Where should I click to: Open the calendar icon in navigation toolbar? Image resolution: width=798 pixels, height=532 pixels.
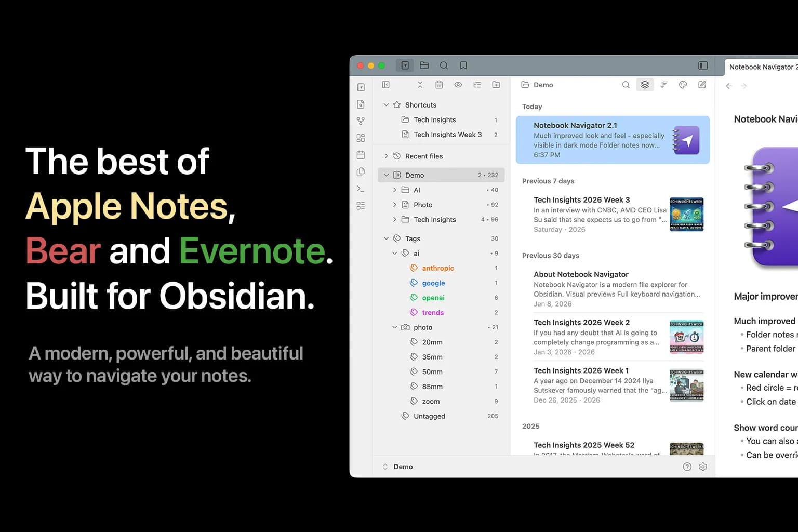tap(439, 85)
